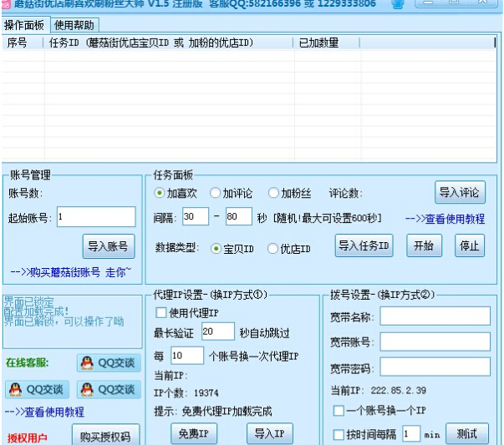Select the 加评论 radio option

(232, 194)
